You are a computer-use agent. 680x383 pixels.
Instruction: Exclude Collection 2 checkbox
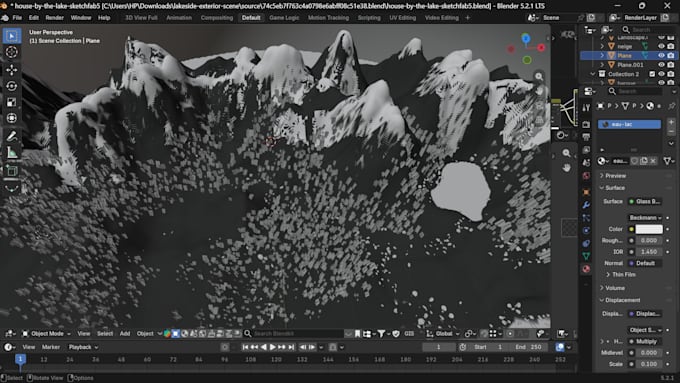tap(652, 74)
